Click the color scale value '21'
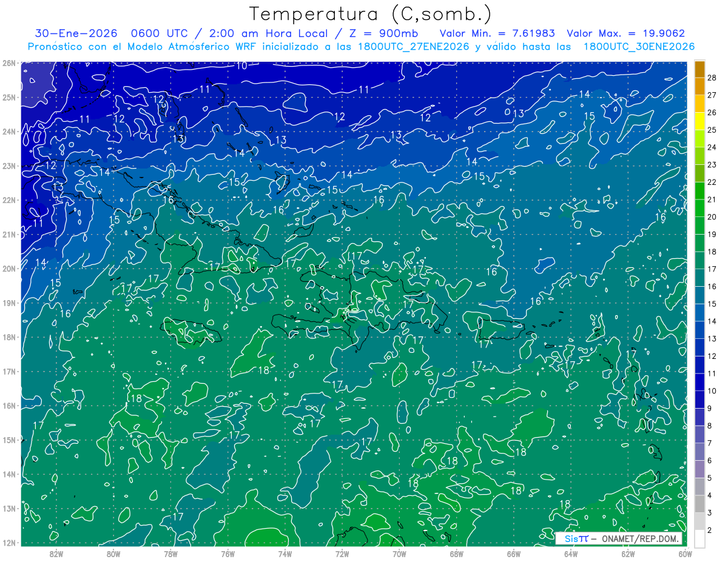728x562 pixels. pos(712,199)
